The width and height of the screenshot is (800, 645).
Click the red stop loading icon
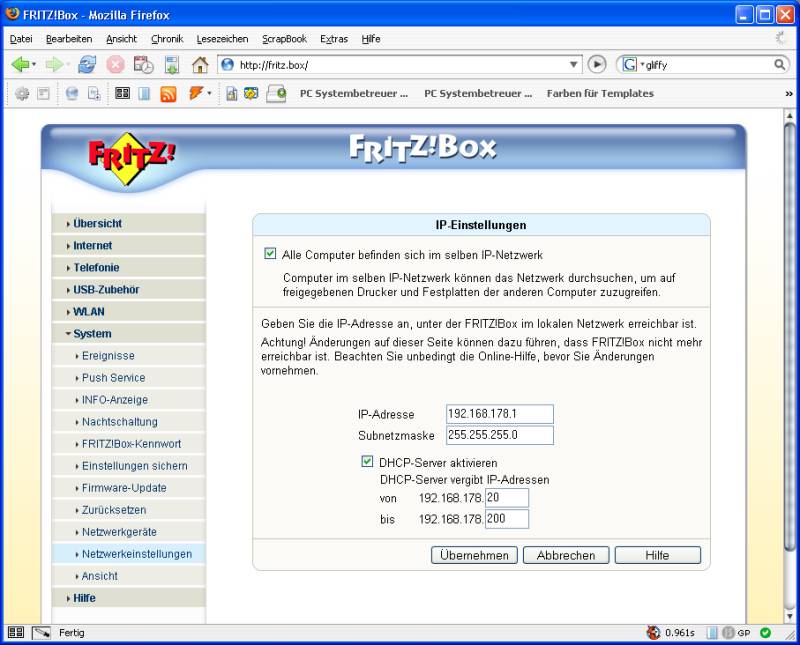click(x=115, y=65)
